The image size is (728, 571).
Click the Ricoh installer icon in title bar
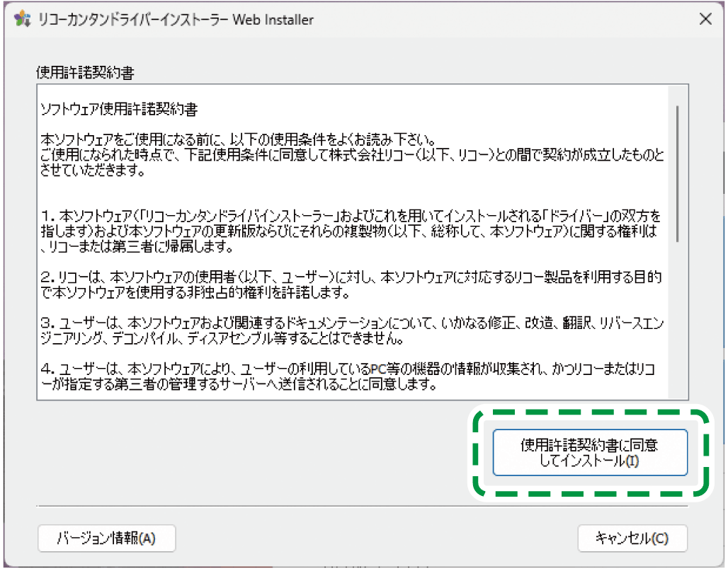click(x=23, y=19)
